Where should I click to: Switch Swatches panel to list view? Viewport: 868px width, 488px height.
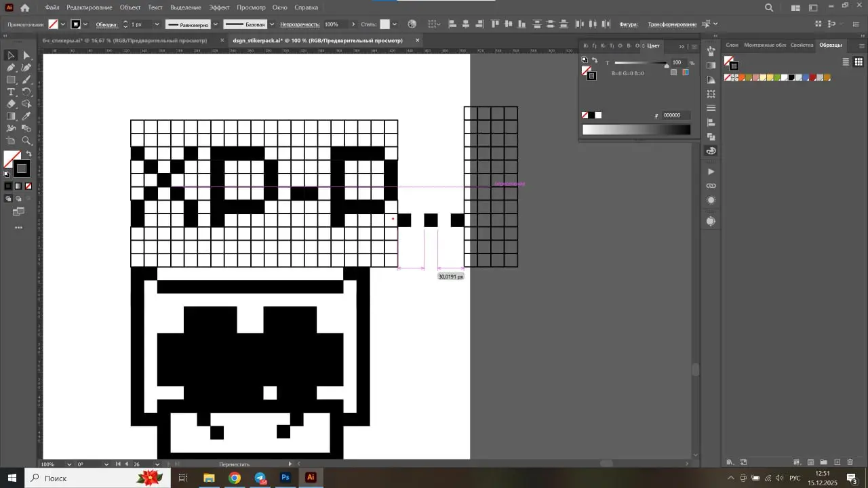(846, 62)
